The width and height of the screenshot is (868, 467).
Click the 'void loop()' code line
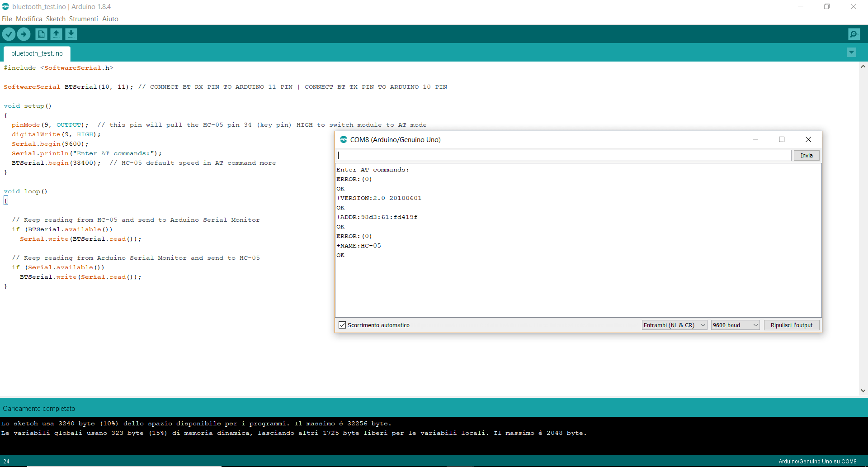(x=26, y=191)
